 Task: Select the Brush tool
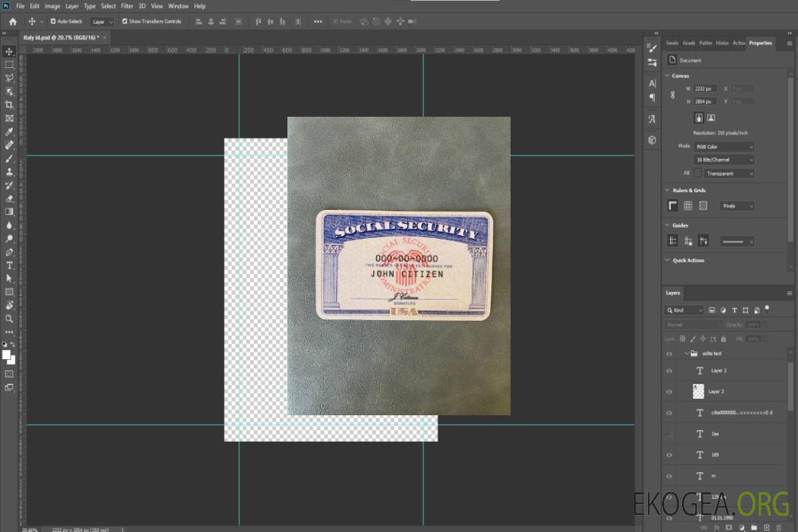(x=9, y=159)
